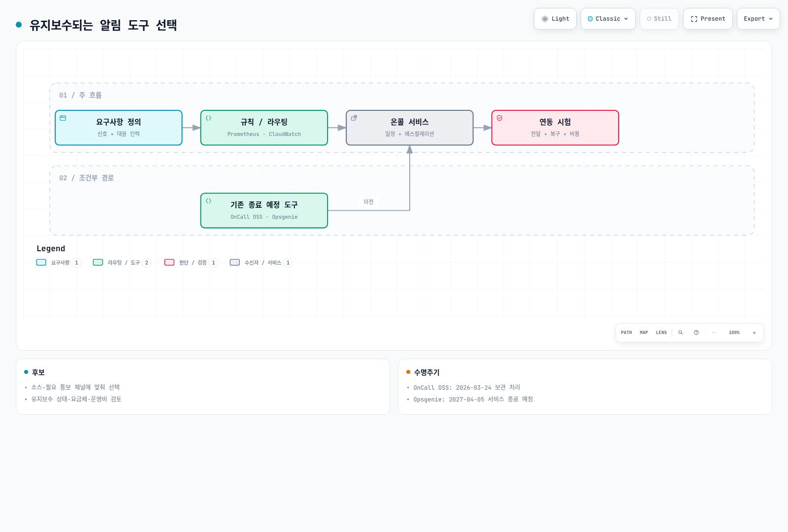Click the 02 / 조건부 경로 group label
Screen dimensions: 788x532
click(x=87, y=178)
